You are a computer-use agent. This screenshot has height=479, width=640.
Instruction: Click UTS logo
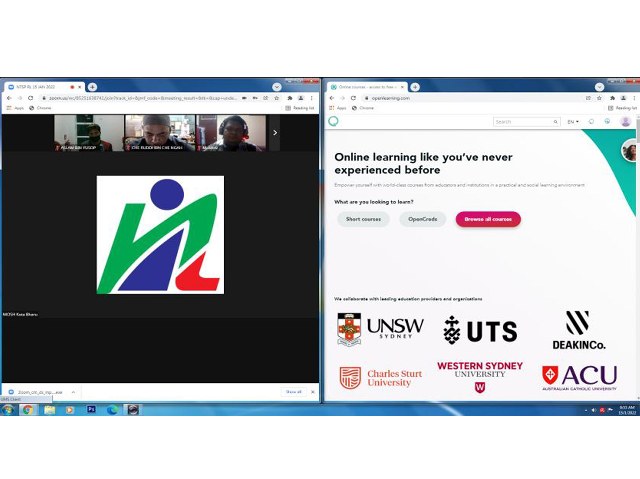(480, 330)
